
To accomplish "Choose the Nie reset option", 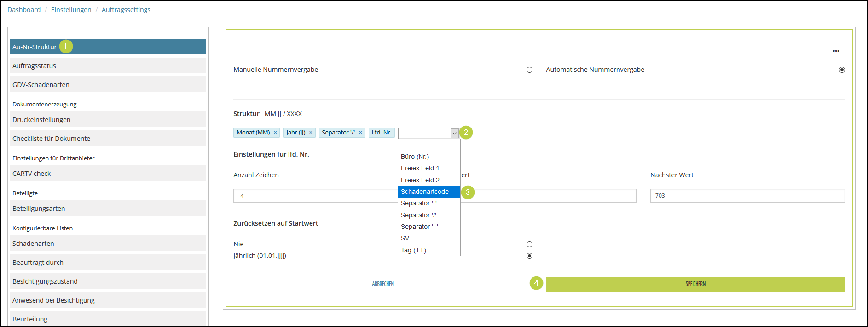I will pyautogui.click(x=529, y=245).
